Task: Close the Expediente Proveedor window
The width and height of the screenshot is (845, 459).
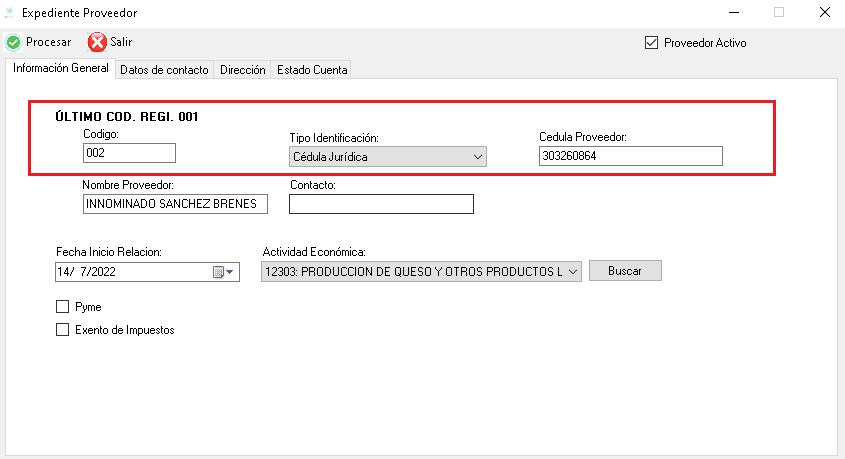Action: tap(825, 12)
